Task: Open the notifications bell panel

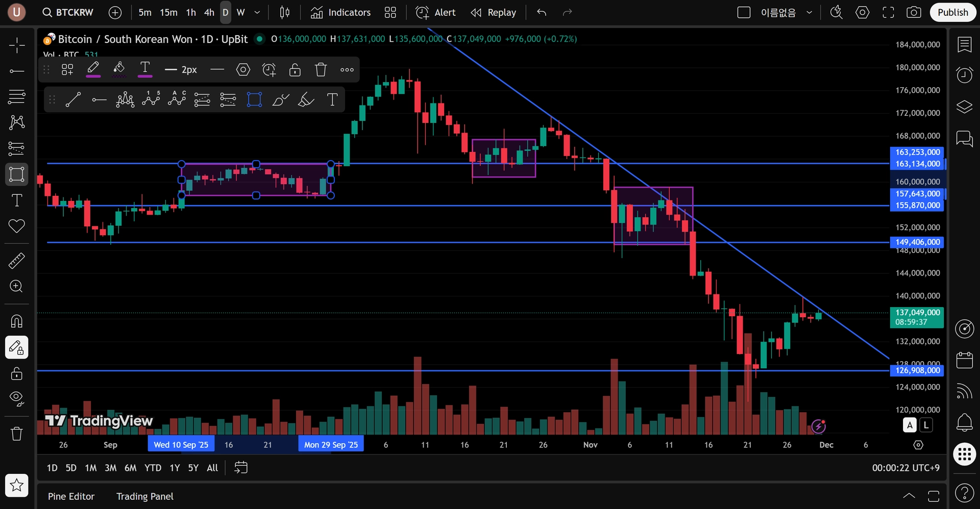Action: (965, 422)
